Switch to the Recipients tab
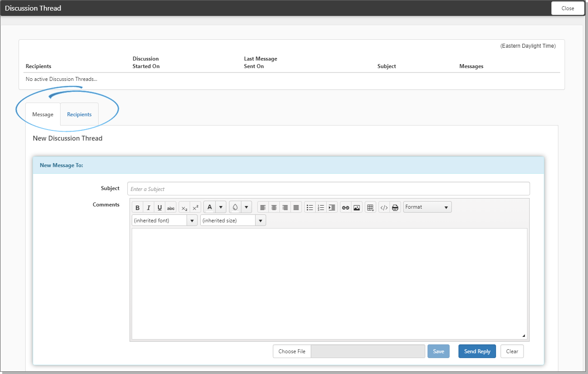This screenshot has width=588, height=374. (x=79, y=114)
